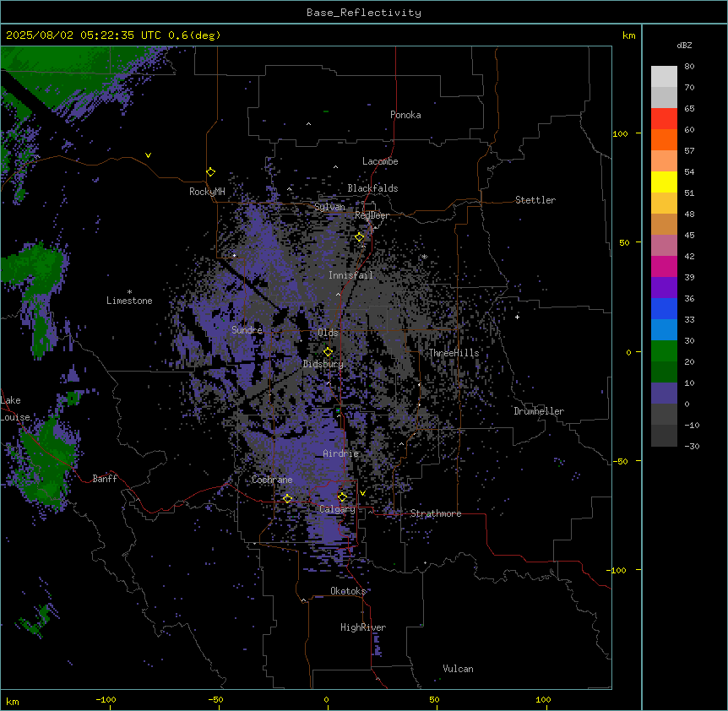Screen dimensions: 728x711
Task: Click the Cochrane town label
Action: tap(272, 480)
